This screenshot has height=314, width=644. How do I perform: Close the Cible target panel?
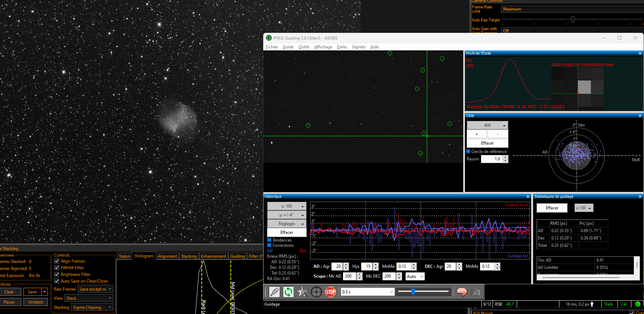click(640, 116)
